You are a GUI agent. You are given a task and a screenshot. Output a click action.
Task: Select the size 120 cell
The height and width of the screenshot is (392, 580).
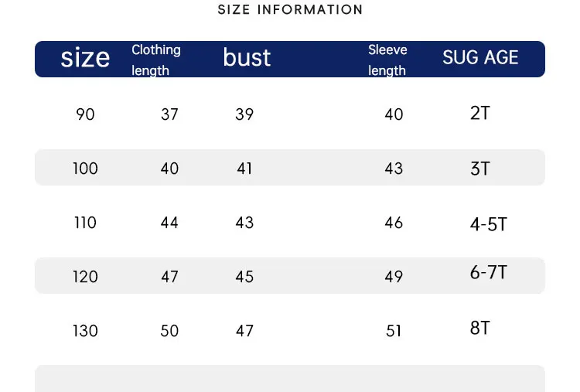pos(85,277)
